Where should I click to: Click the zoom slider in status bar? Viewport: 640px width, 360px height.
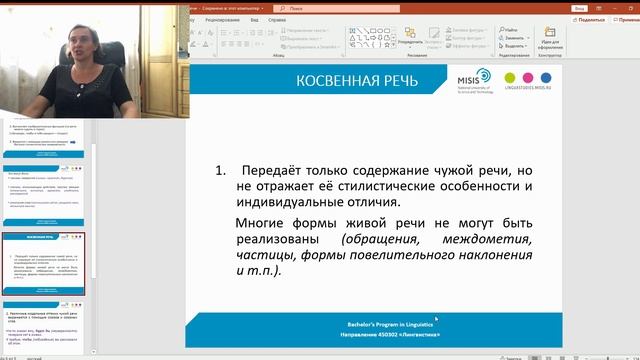click(607, 358)
